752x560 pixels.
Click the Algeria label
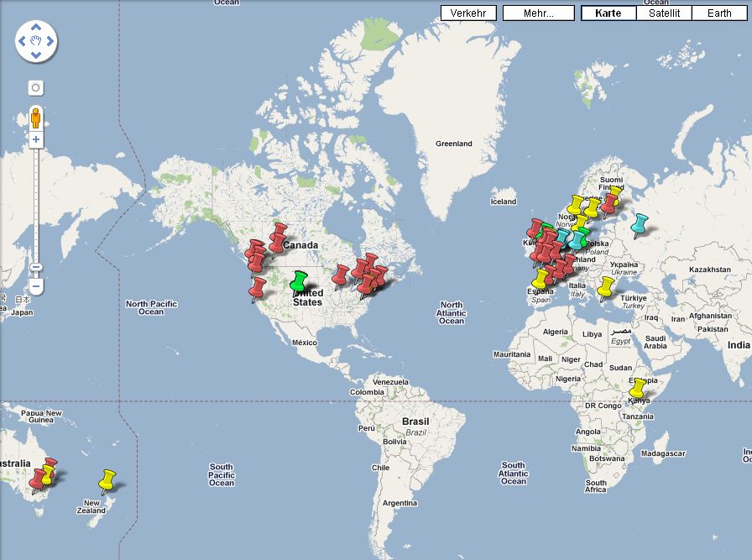coord(556,332)
